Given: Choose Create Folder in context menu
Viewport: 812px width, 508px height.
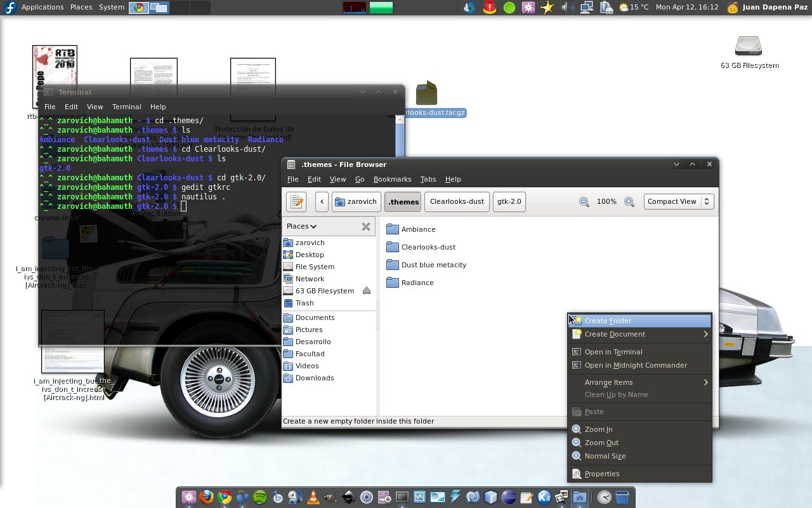Looking at the screenshot, I should coord(639,321).
